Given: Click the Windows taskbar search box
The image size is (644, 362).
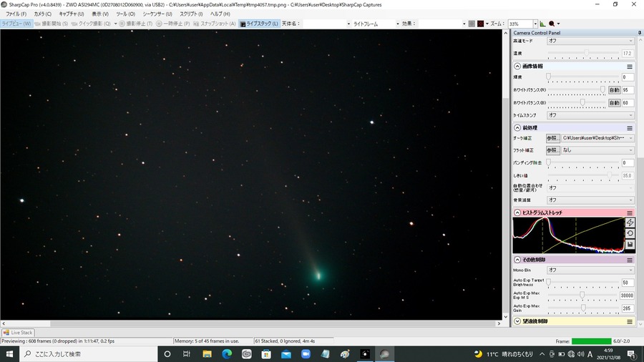Looking at the screenshot, I should pos(89,354).
